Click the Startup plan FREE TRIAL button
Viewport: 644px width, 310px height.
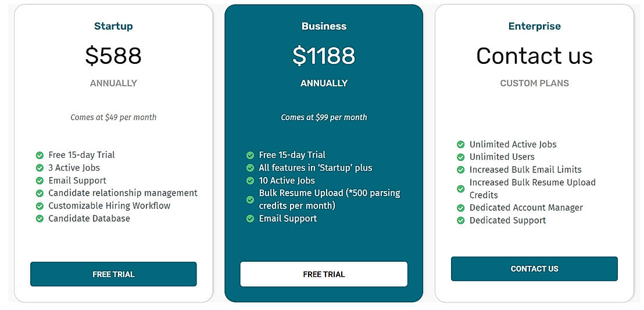[x=113, y=274]
